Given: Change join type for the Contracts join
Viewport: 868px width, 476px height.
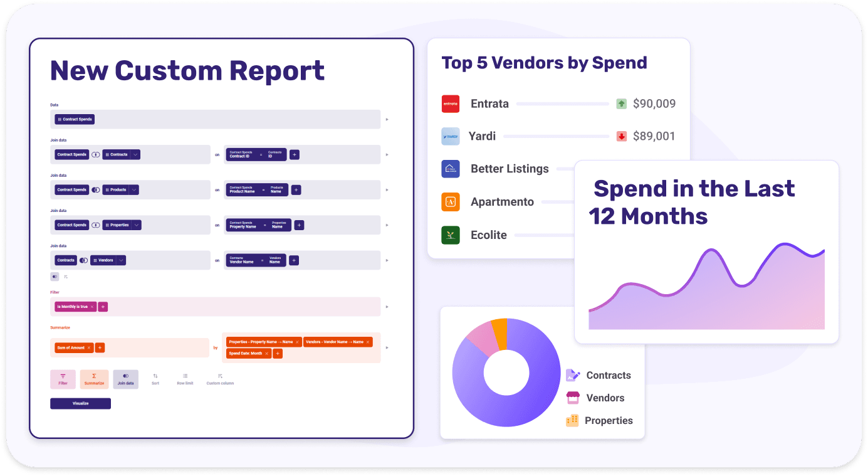Looking at the screenshot, I should [96, 154].
